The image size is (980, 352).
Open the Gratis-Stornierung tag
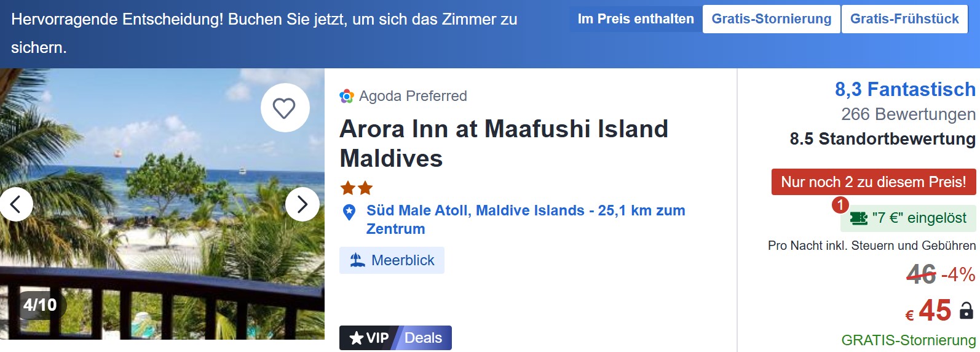click(x=771, y=19)
